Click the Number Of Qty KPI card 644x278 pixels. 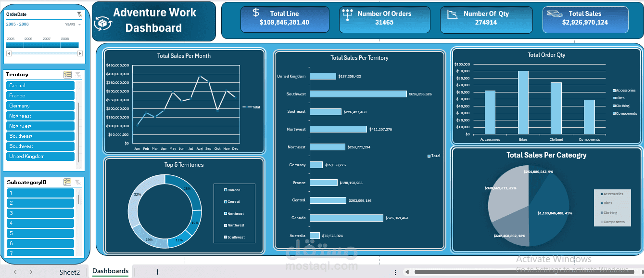click(486, 19)
